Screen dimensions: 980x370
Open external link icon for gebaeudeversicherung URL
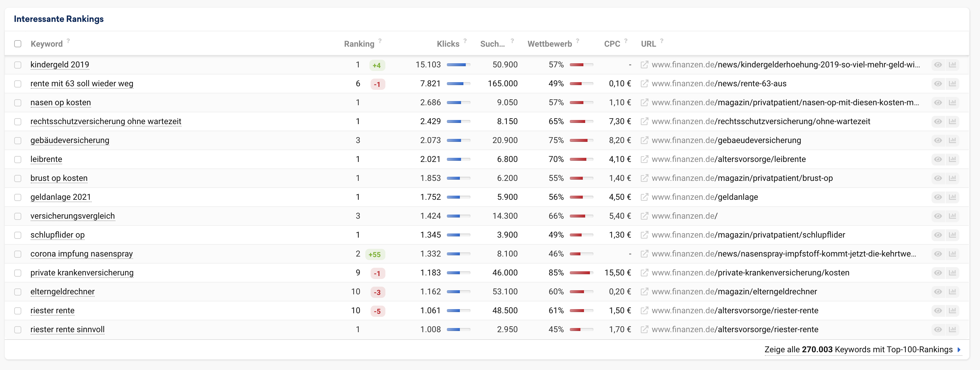point(644,140)
